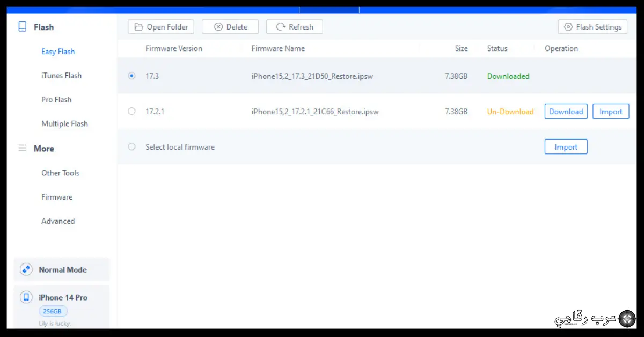Download the iOS 17.2.1 firmware
Viewport: 644px width, 337px height.
[566, 111]
